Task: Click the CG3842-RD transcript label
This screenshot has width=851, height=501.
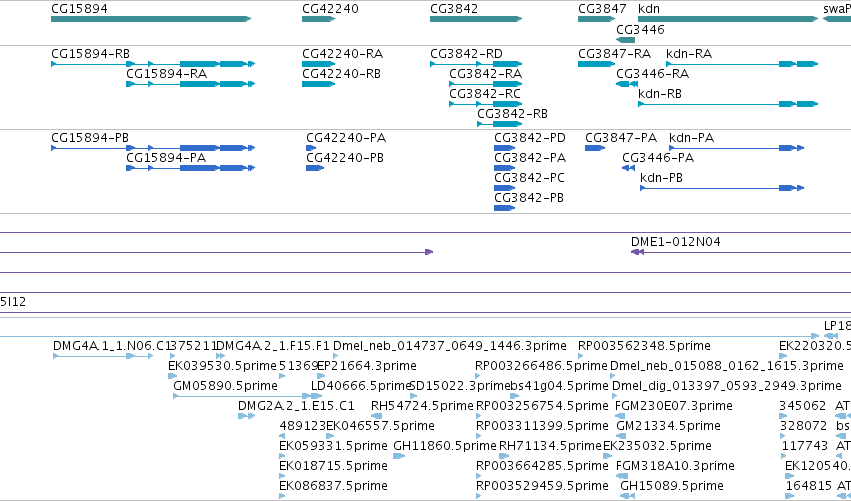Action: (466, 54)
